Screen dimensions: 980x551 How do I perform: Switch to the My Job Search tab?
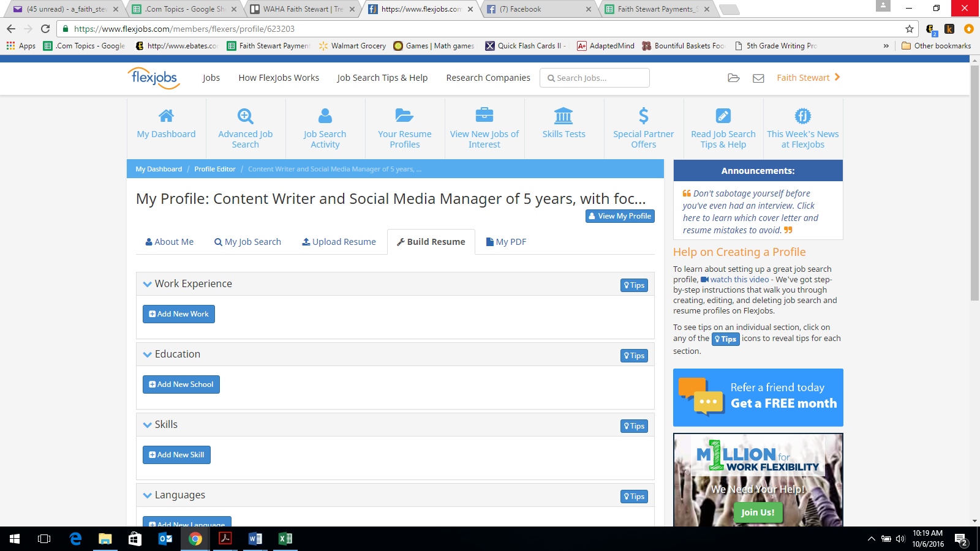coord(247,242)
